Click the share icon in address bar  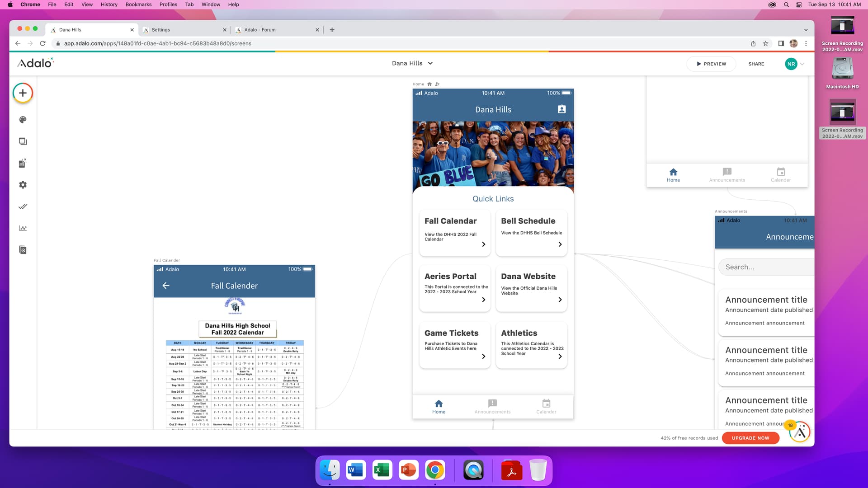point(753,43)
